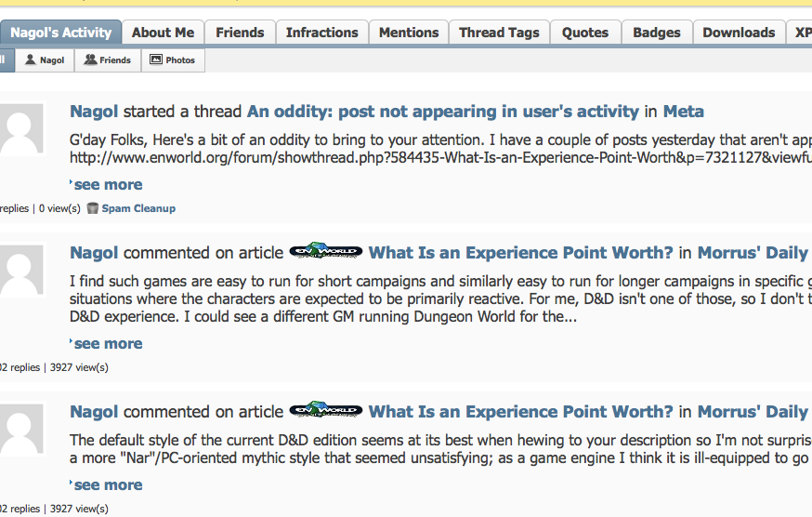Open the About Me tab
The image size is (812, 517).
(163, 33)
